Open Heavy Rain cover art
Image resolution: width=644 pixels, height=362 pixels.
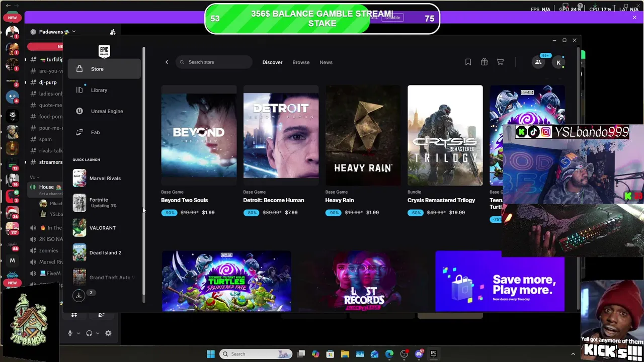[363, 135]
